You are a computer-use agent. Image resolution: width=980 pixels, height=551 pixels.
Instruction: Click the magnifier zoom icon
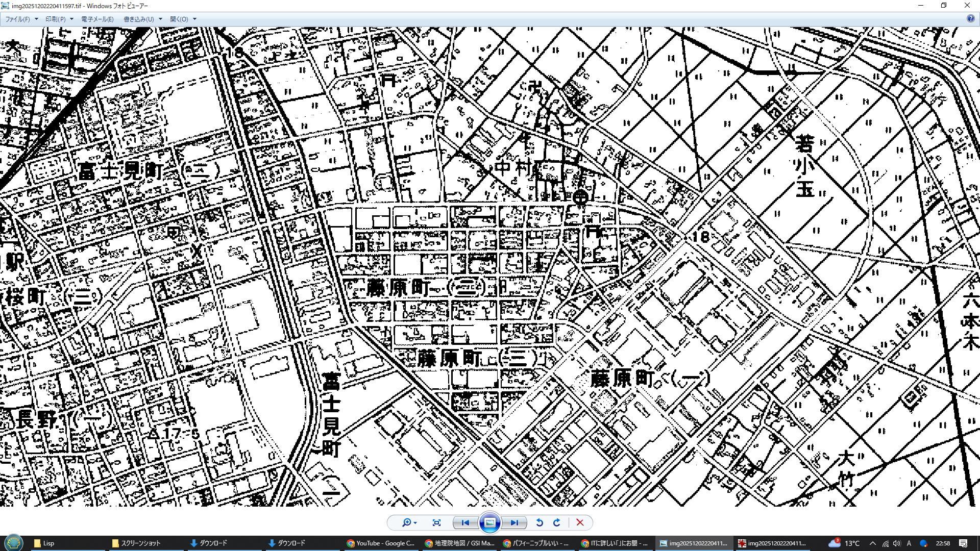tap(406, 522)
